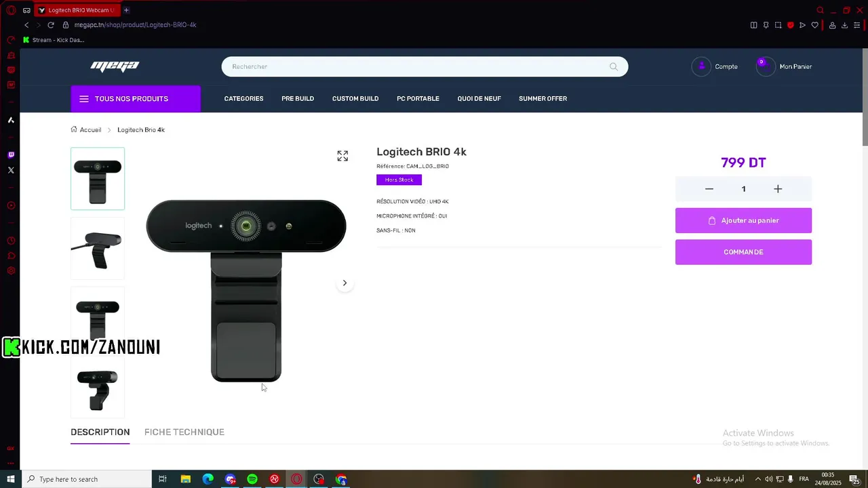Viewport: 868px width, 488px height.
Task: Click the Aria AI sidebar icon
Action: (11, 120)
